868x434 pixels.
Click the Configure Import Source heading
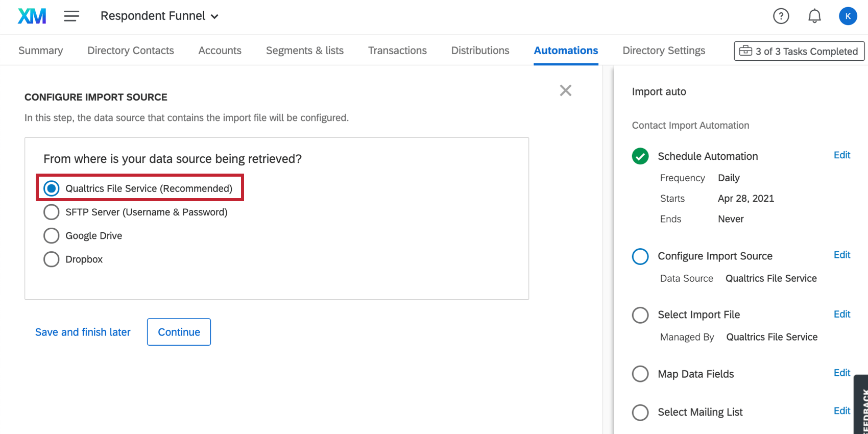click(x=96, y=97)
